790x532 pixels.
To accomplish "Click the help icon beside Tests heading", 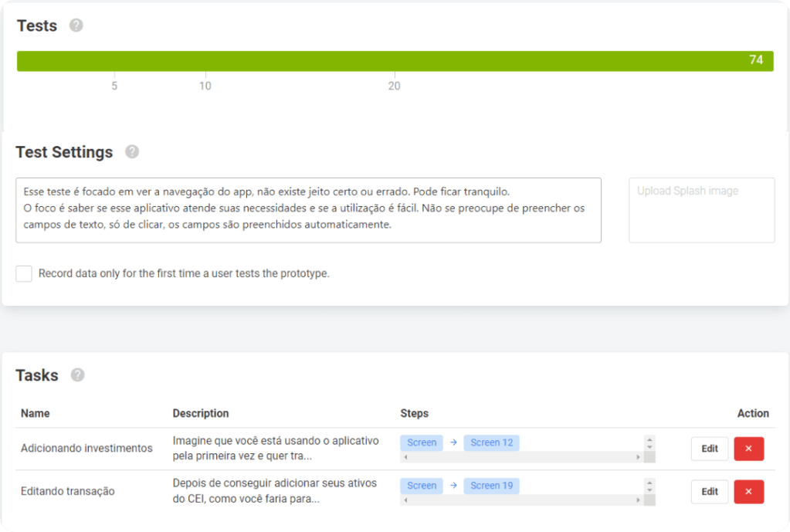I will (x=76, y=25).
